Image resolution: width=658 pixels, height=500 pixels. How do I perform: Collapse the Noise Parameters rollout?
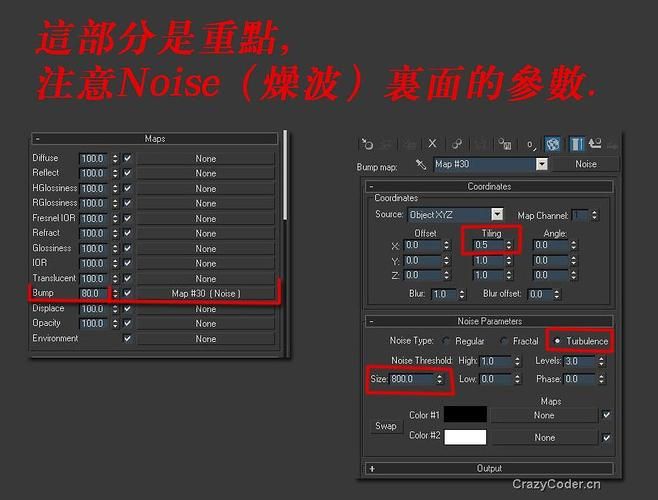tap(489, 321)
